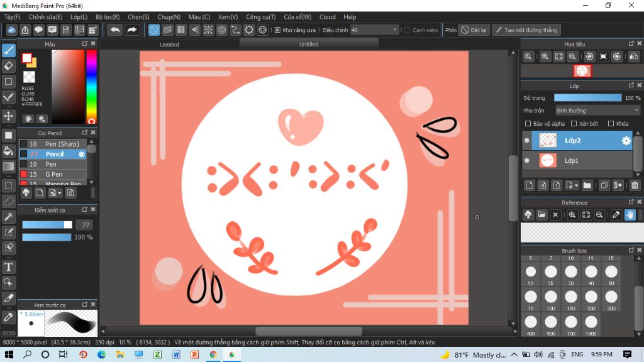Open Pha trộn blending mode dropdown

[x=597, y=111]
